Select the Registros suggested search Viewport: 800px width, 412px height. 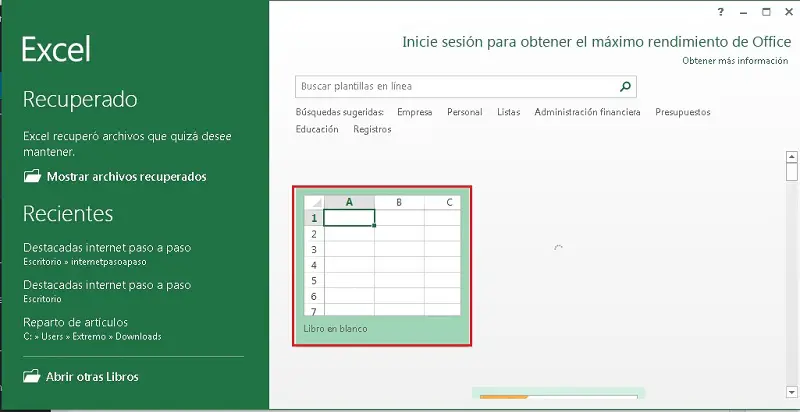tap(372, 130)
